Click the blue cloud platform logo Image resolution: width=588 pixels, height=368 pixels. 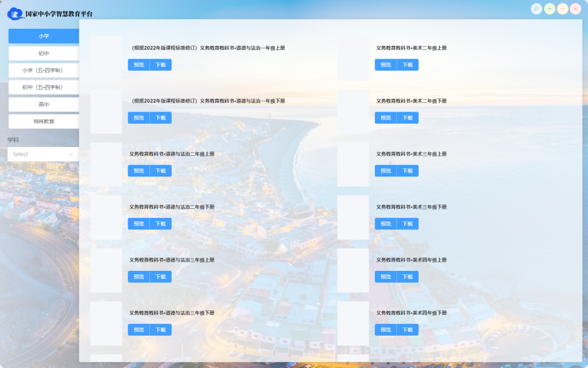[16, 13]
